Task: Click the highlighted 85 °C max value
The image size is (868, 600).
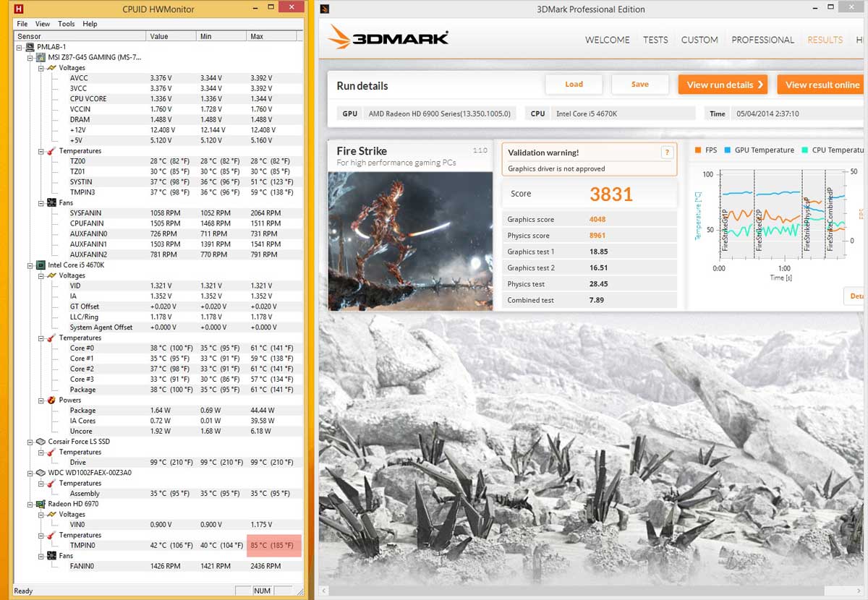Action: 274,546
